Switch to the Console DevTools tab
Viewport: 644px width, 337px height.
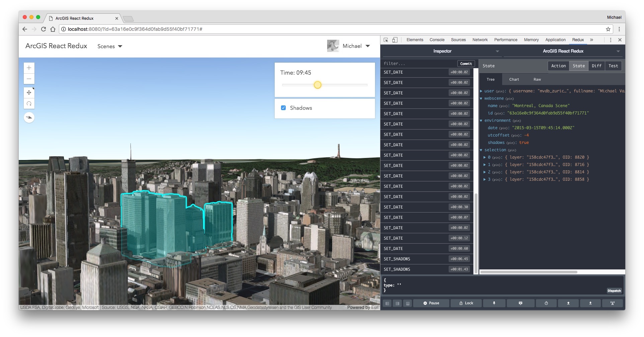point(437,40)
